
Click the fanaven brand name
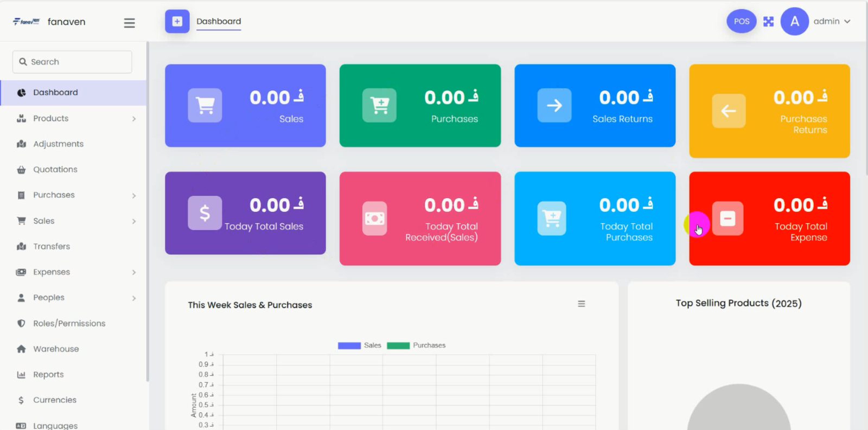(66, 22)
